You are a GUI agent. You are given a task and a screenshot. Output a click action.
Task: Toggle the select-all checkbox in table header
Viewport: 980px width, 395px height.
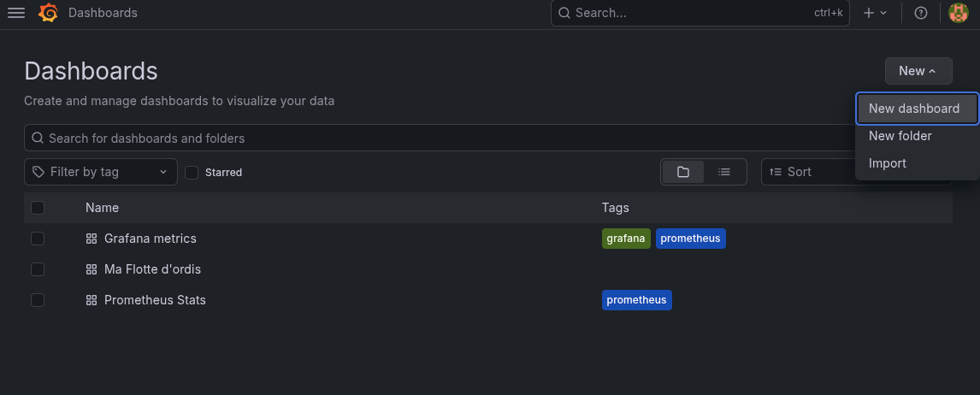coord(38,208)
